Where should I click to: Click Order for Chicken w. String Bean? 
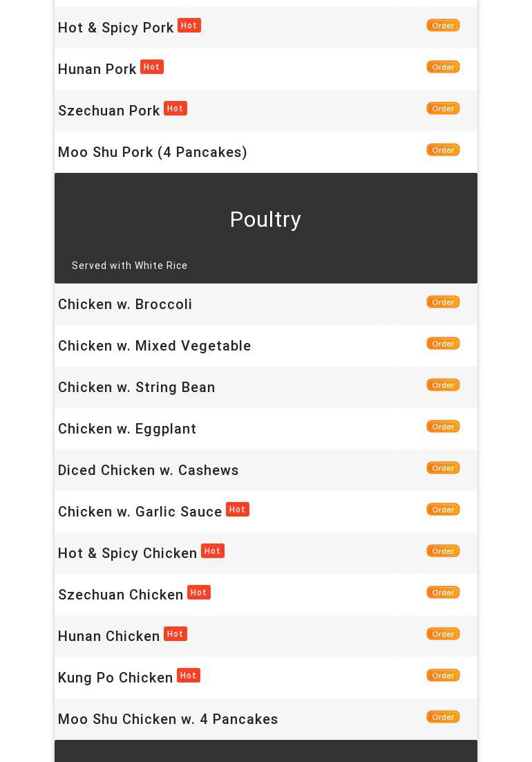point(443,385)
